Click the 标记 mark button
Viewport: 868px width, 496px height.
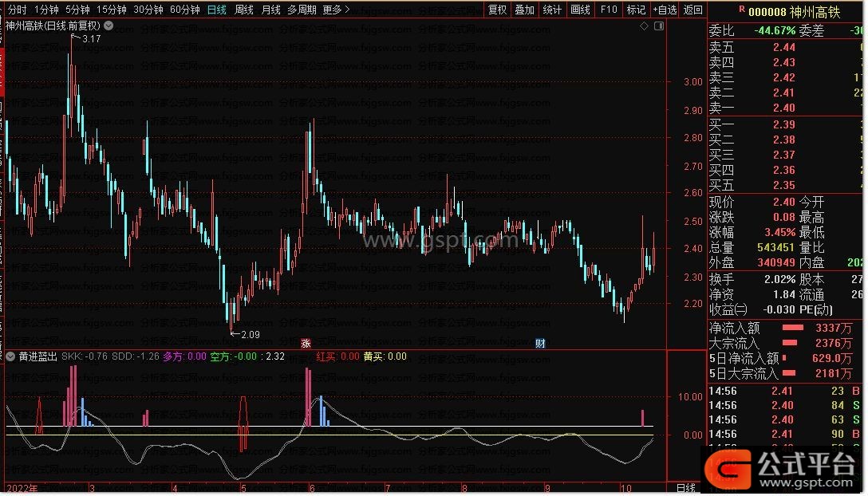click(636, 10)
